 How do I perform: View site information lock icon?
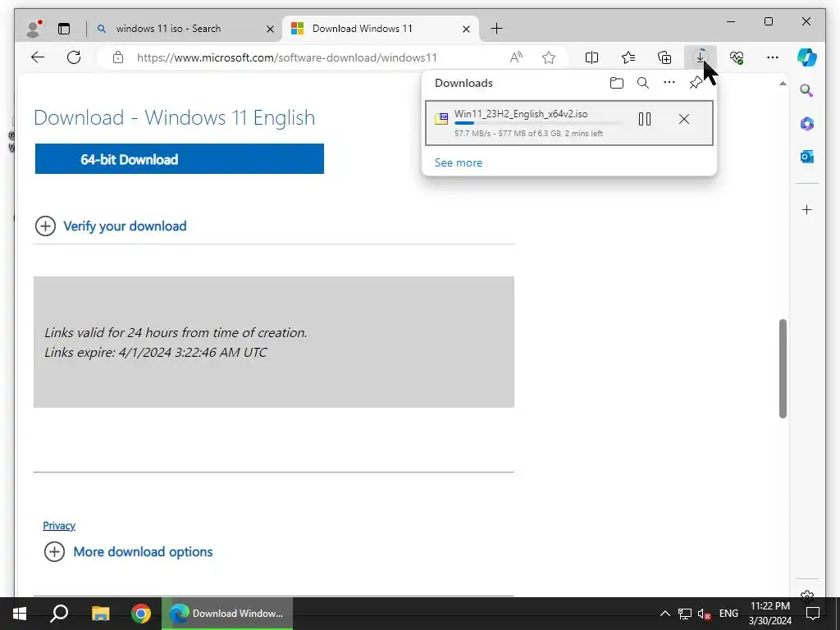point(118,57)
